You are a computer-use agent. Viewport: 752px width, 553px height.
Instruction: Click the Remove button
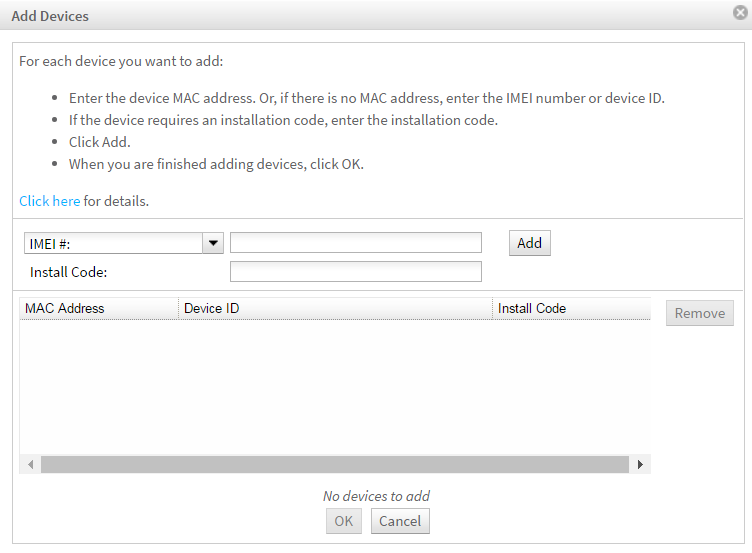[700, 313]
